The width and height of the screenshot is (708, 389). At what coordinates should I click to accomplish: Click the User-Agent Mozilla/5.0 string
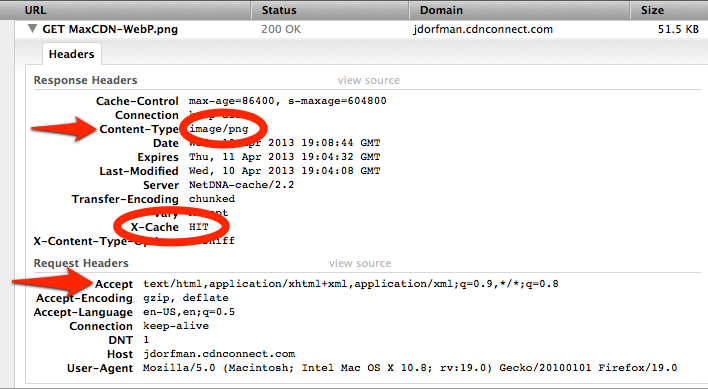[x=410, y=368]
